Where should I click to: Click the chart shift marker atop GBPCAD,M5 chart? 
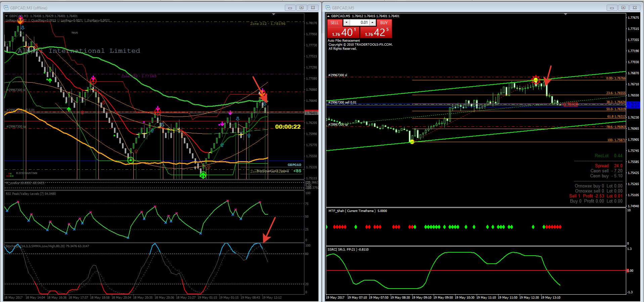click(x=566, y=14)
